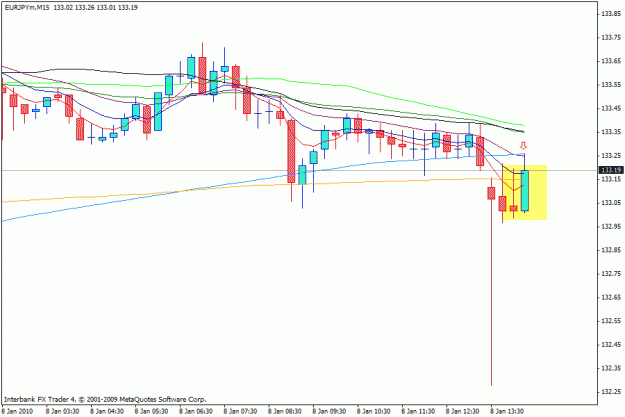Click the 8 Jan 06:30 time label
Screen dimensions: 625x417
pyautogui.click(x=196, y=411)
